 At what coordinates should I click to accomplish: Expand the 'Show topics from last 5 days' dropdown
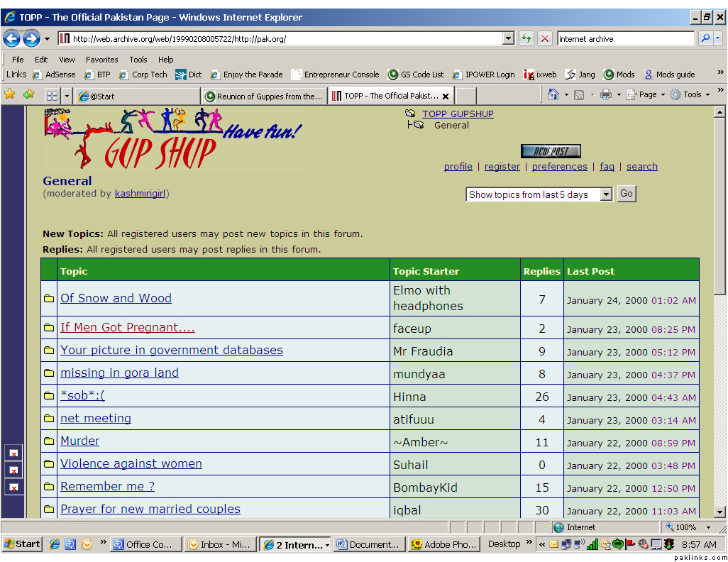[x=605, y=194]
